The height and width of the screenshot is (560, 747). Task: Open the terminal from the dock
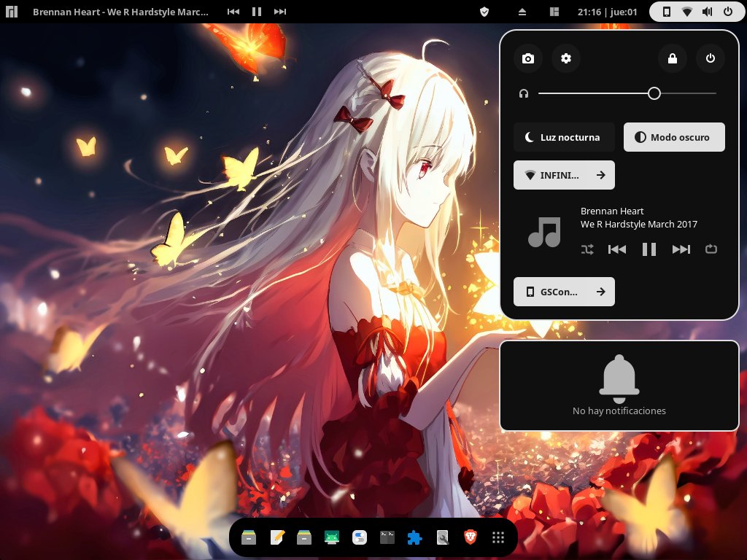(x=387, y=537)
